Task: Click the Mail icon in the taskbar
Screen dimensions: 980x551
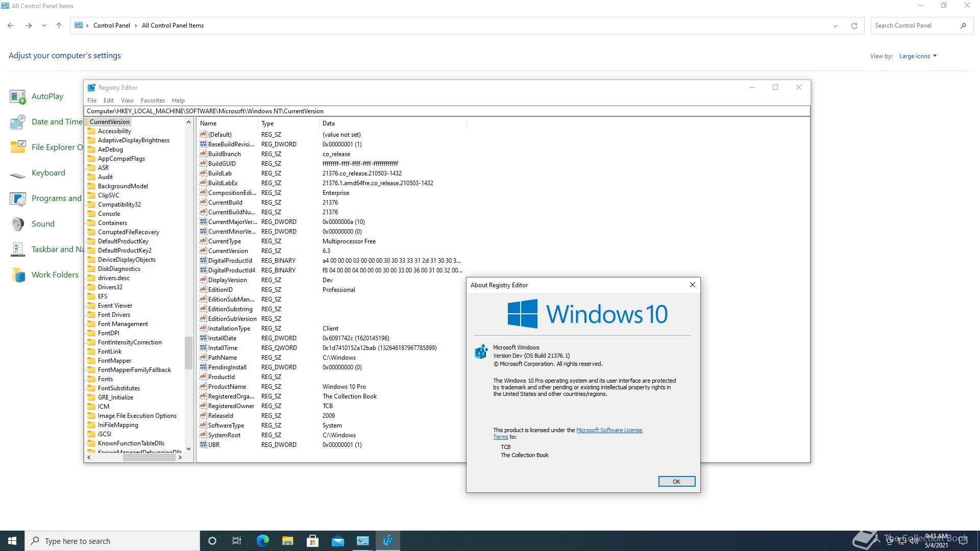Action: (x=337, y=541)
